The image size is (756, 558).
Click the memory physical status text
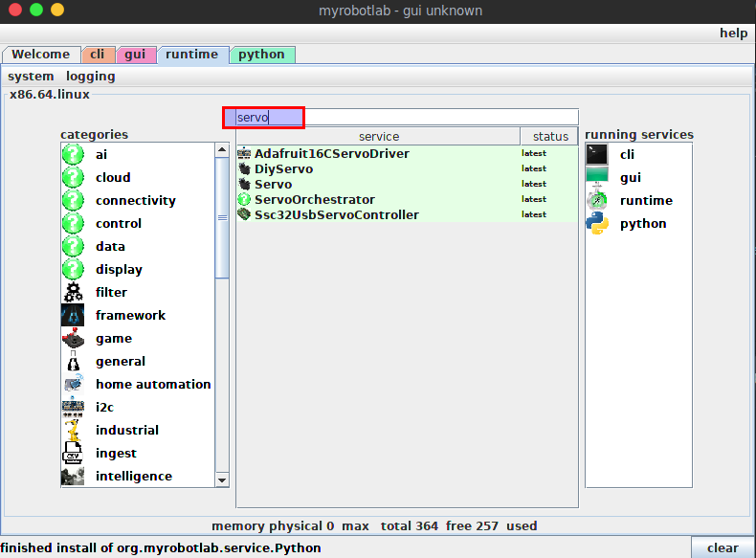click(x=374, y=525)
